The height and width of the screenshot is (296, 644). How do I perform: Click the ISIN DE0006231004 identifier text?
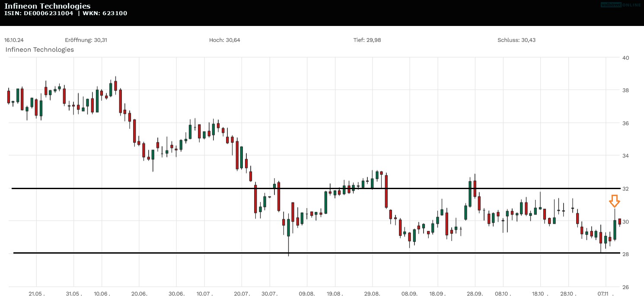click(38, 13)
